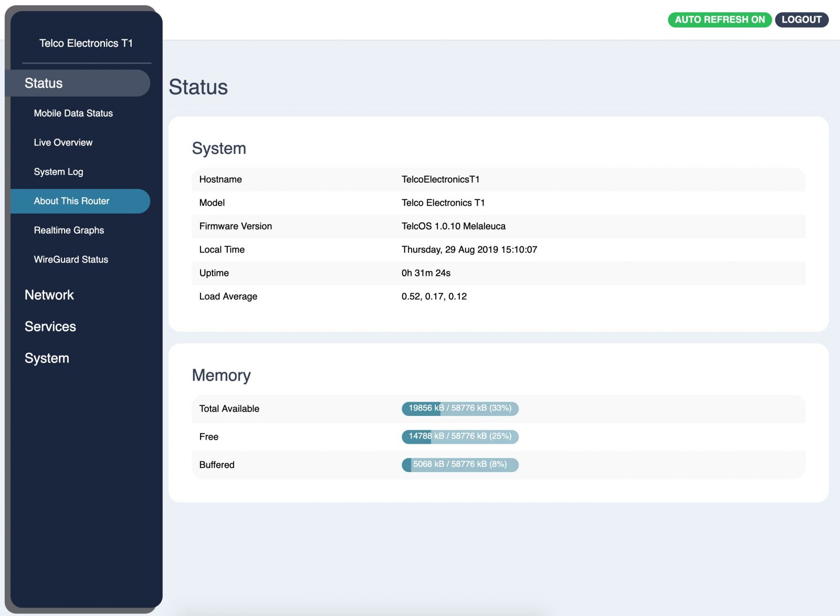Click the Model row label
The height and width of the screenshot is (616, 840).
click(212, 203)
